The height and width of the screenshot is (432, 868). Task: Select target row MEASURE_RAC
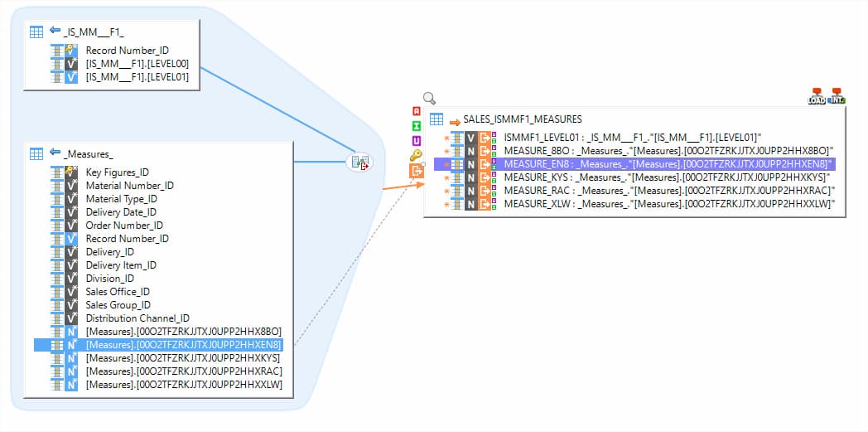[669, 191]
